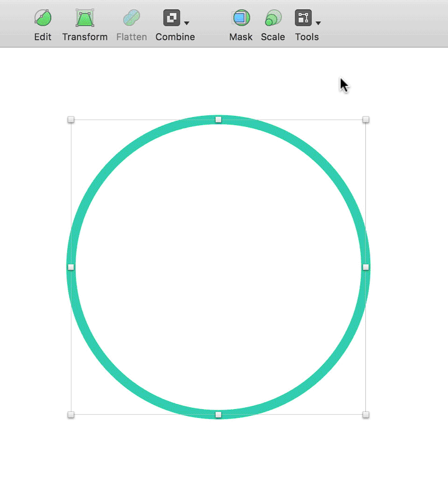The height and width of the screenshot is (495, 448).
Task: Choose the Scale tool icon
Action: click(x=273, y=17)
